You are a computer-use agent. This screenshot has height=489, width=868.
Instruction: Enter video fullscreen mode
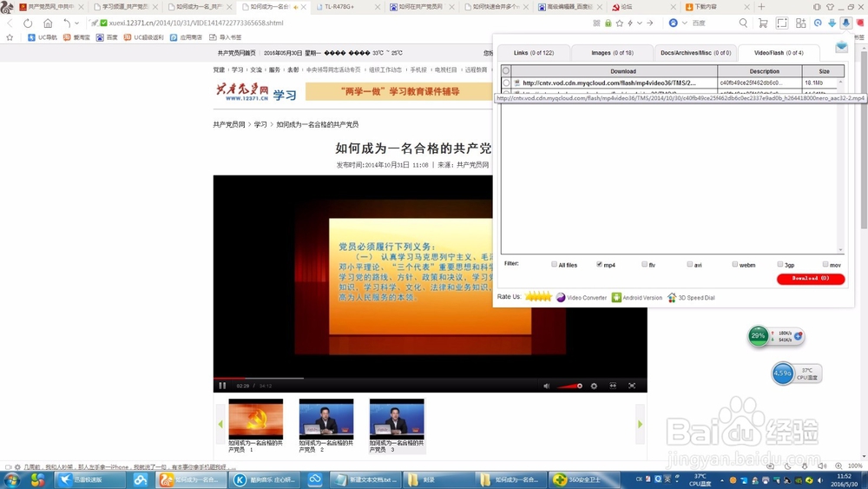pos(632,386)
